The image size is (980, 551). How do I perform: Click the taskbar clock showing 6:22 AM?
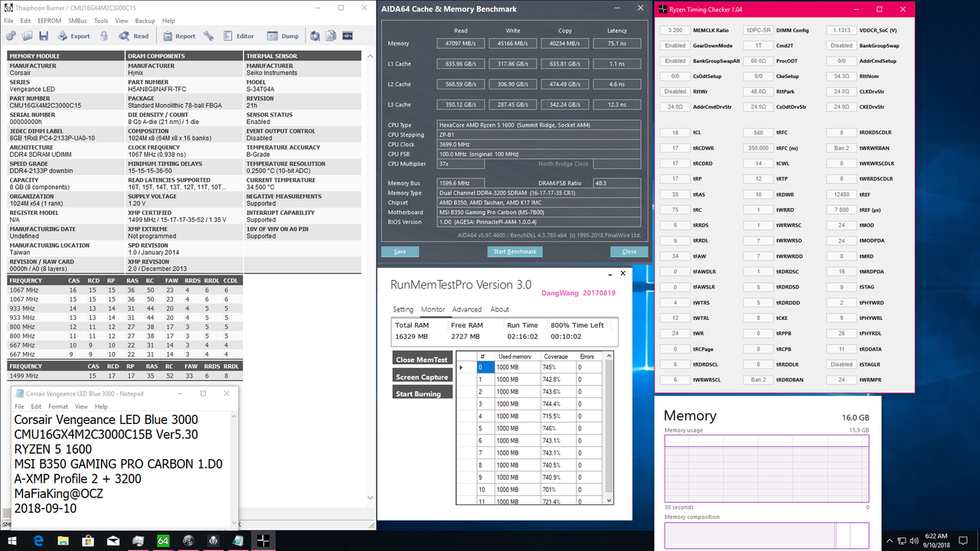coord(936,540)
